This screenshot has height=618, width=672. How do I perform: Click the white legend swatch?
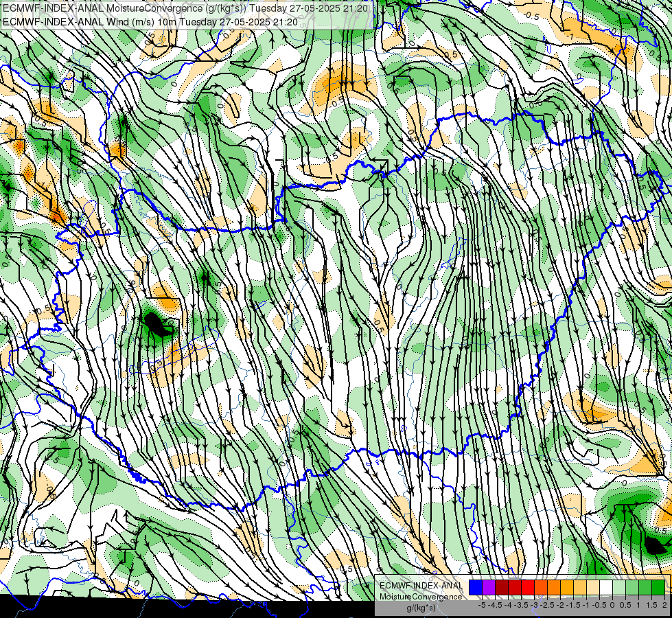[x=606, y=588]
